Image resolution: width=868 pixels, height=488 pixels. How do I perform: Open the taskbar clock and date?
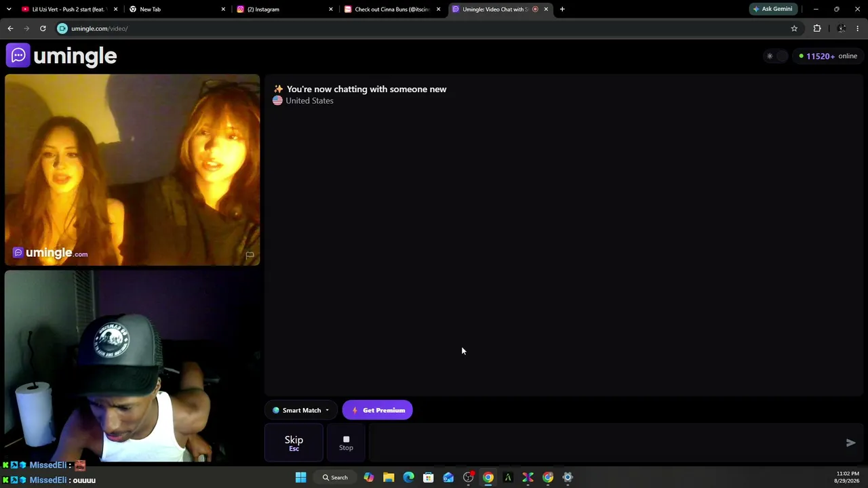pos(848,477)
